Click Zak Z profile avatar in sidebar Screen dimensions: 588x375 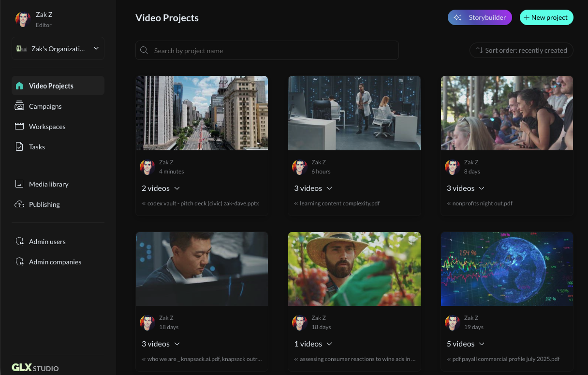[x=23, y=19]
